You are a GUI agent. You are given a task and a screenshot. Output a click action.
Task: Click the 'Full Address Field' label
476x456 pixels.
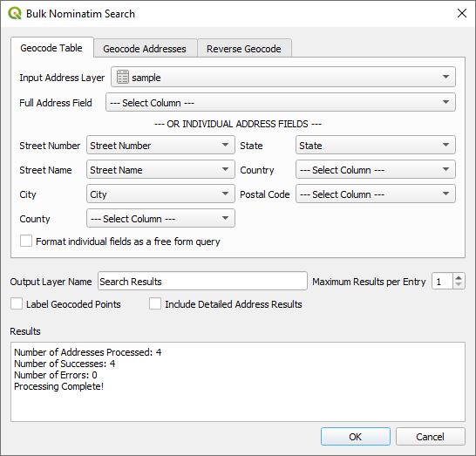56,103
